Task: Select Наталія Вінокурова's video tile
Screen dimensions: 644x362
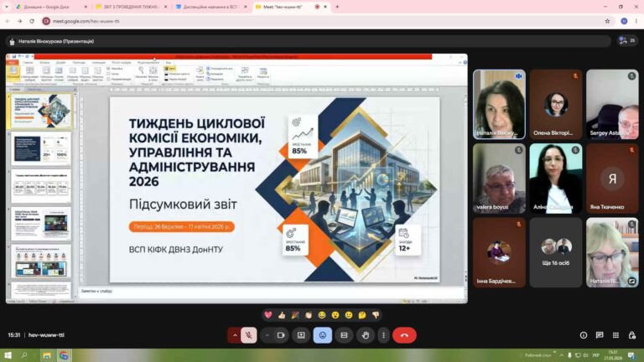Action: point(499,104)
